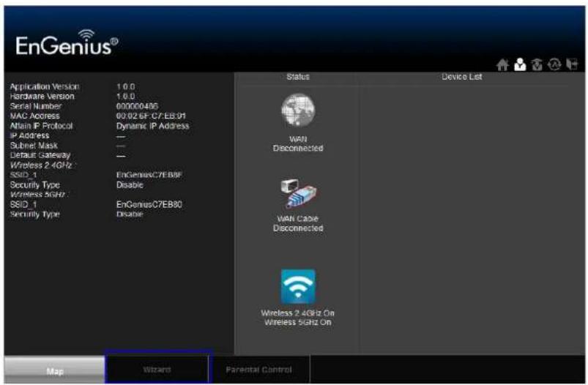Click the 'Wireless 2.4GHz On' status text
The width and height of the screenshot is (588, 385).
point(298,313)
